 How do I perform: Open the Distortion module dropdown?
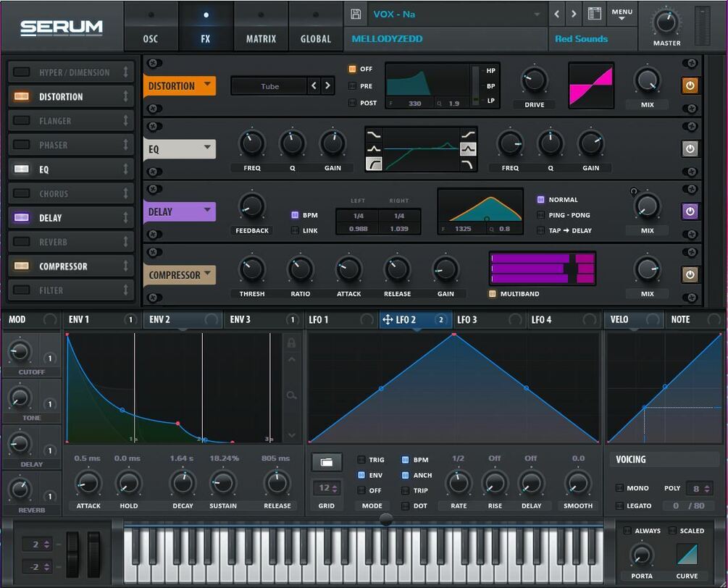(208, 85)
